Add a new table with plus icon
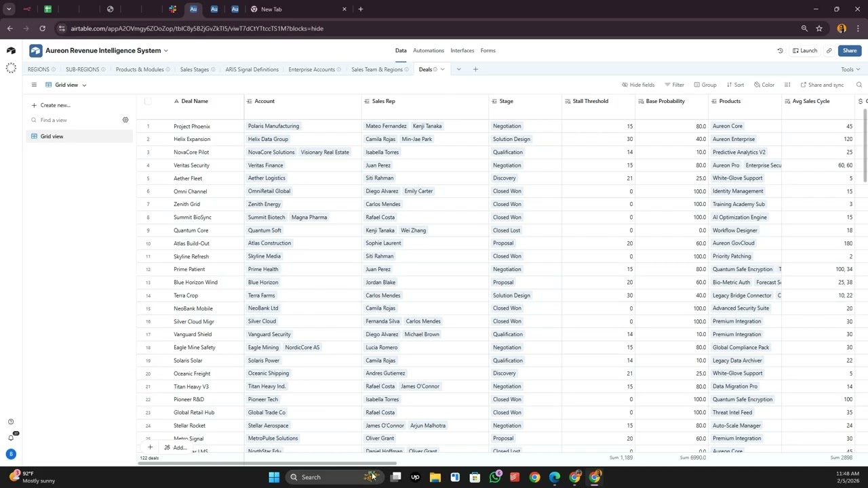 tap(475, 69)
